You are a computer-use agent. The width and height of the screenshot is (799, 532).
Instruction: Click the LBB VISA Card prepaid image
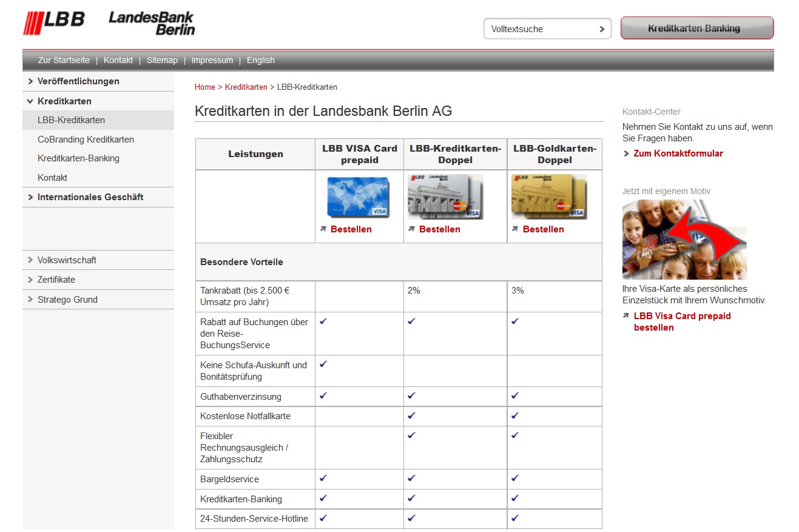(x=358, y=197)
